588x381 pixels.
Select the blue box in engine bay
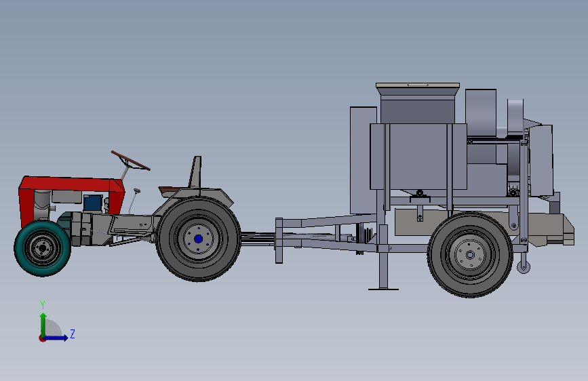pos(93,203)
